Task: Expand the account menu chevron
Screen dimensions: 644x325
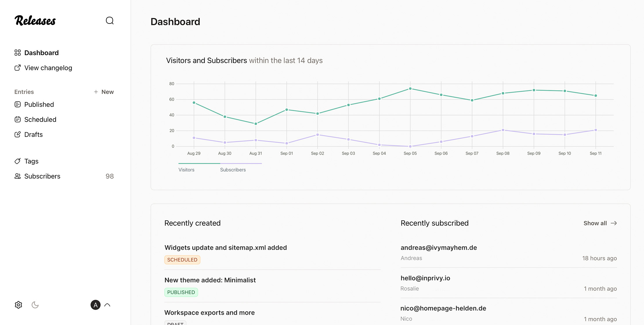Action: click(x=107, y=305)
